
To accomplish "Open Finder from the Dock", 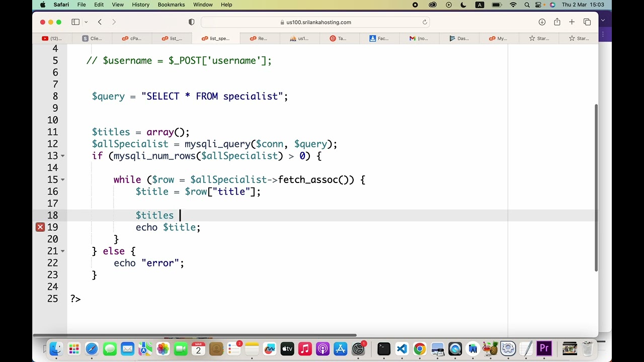I will pos(56,348).
